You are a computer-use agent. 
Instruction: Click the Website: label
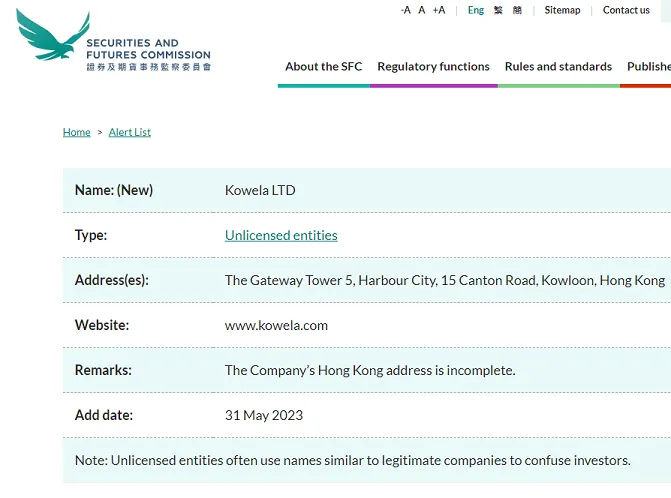[x=102, y=325]
